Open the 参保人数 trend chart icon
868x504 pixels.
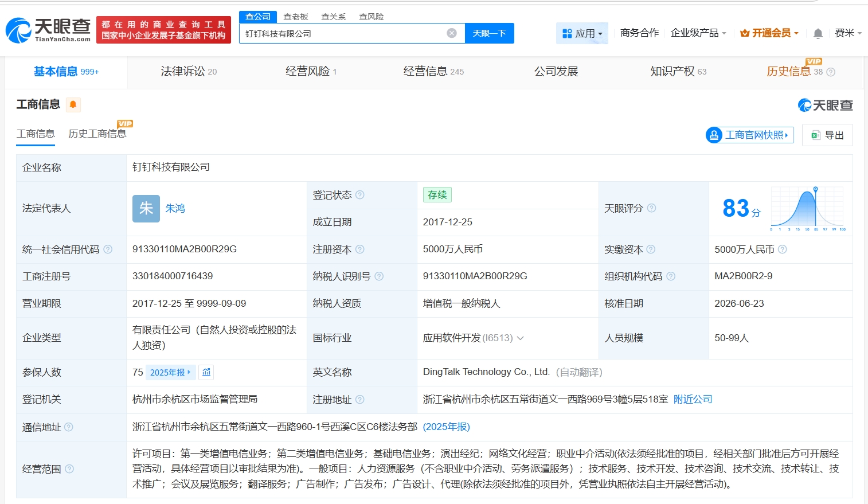pos(206,372)
